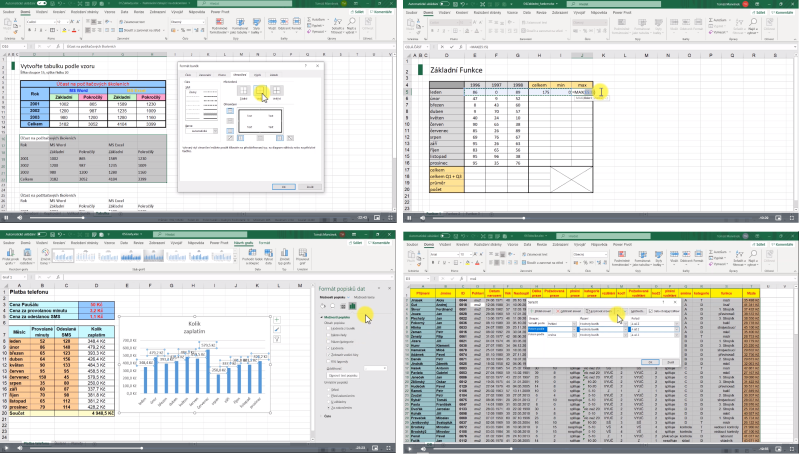Toggle 'Hodnota z buněk' checkbox in label options
Image resolution: width=799 pixels, height=454 pixels.
pyautogui.click(x=328, y=328)
